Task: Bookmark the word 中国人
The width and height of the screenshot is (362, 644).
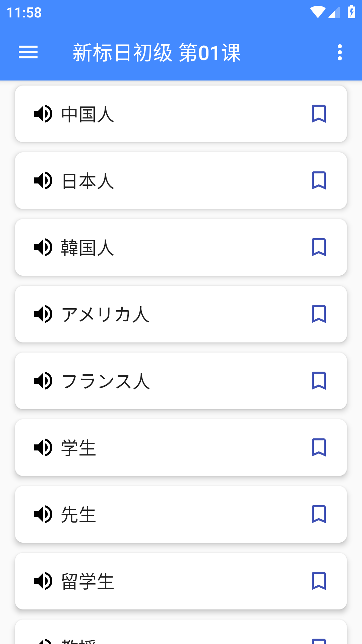Action: coord(318,114)
